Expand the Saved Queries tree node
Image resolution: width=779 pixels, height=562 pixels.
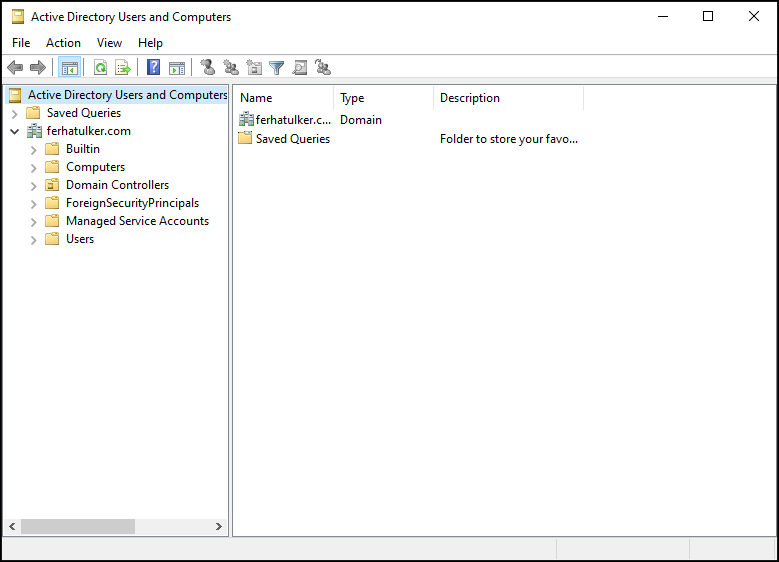tap(15, 113)
